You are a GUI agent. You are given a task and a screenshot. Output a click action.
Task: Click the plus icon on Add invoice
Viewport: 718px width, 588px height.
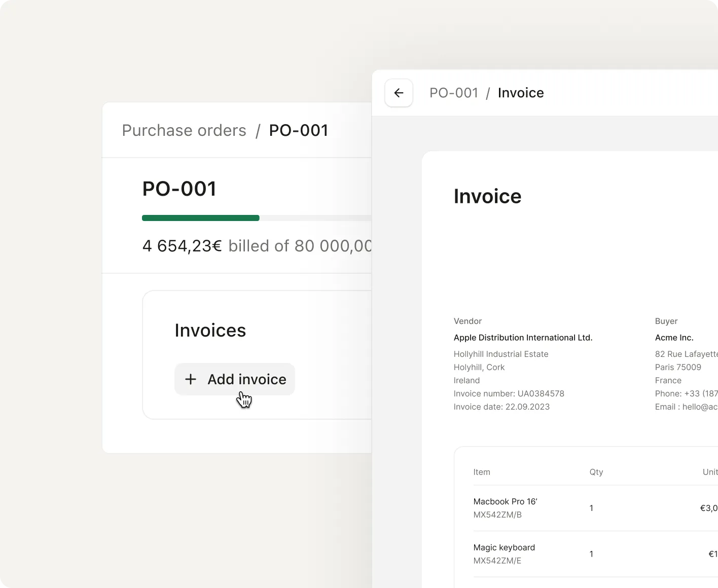point(191,379)
